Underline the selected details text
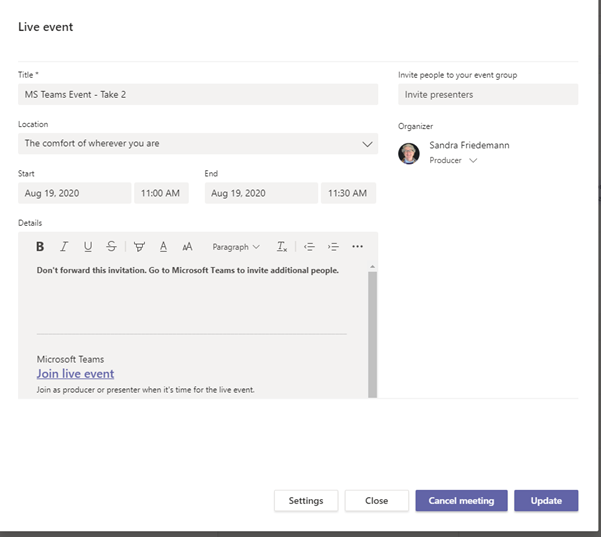The image size is (601, 537). (x=88, y=246)
